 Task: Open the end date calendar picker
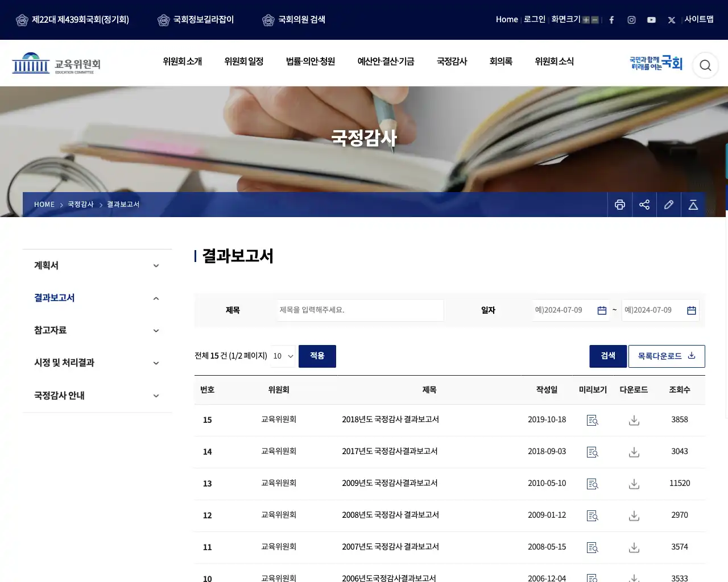[692, 310]
